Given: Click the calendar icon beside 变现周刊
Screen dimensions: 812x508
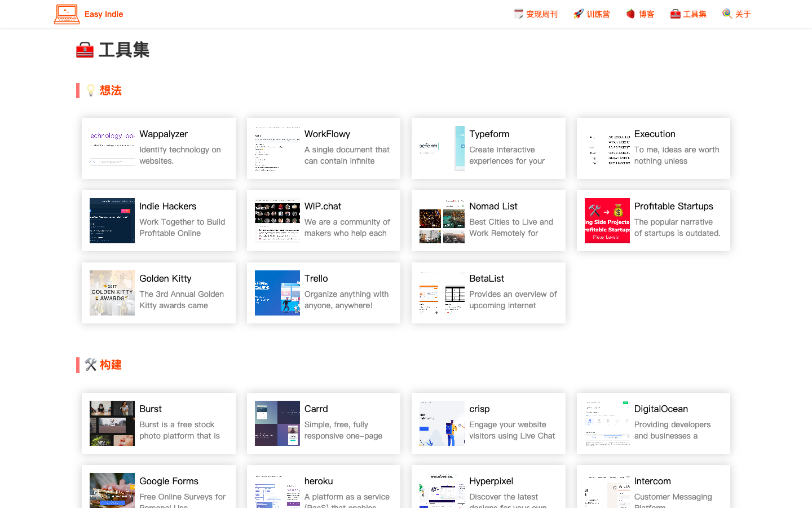Looking at the screenshot, I should [x=518, y=14].
